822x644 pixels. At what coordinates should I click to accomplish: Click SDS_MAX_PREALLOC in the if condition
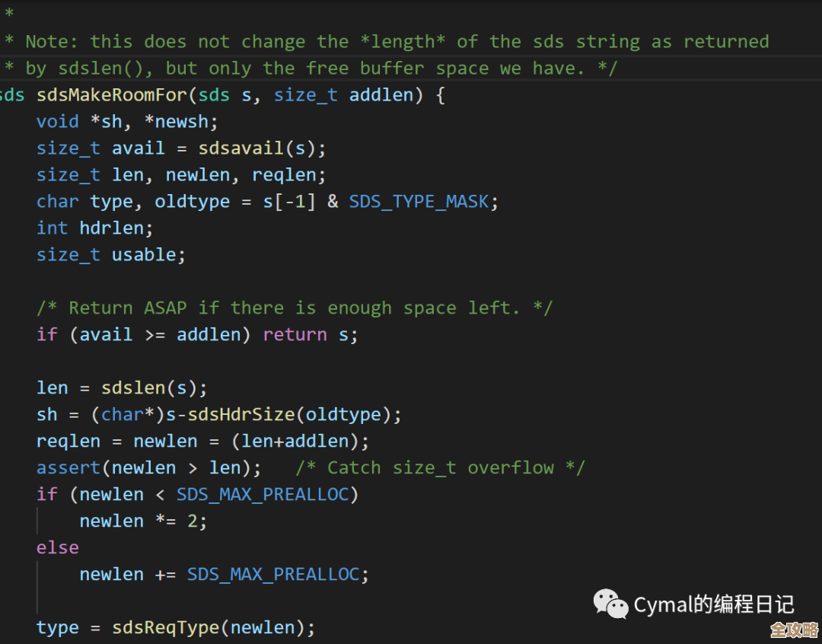click(263, 495)
